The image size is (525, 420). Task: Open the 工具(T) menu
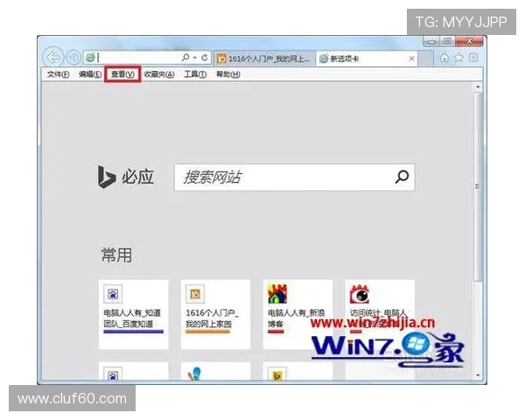[x=195, y=74]
